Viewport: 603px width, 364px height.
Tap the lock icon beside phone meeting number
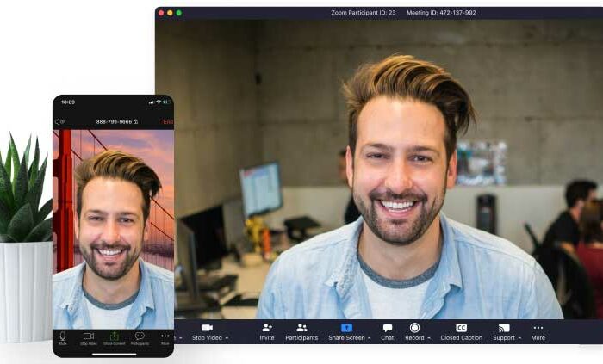tap(135, 121)
